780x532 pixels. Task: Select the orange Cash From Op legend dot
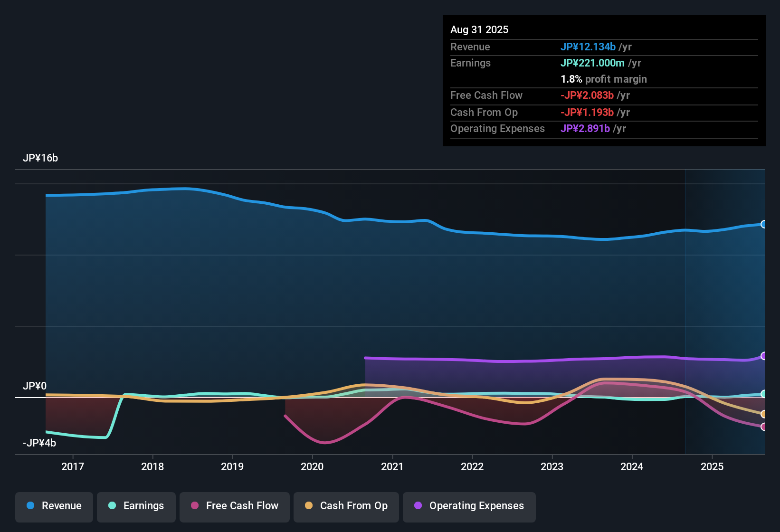coord(309,506)
